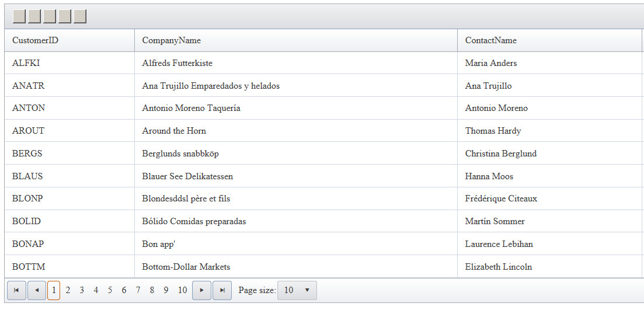644x310 pixels.
Task: Sort by the ContactName column header
Action: [x=490, y=40]
